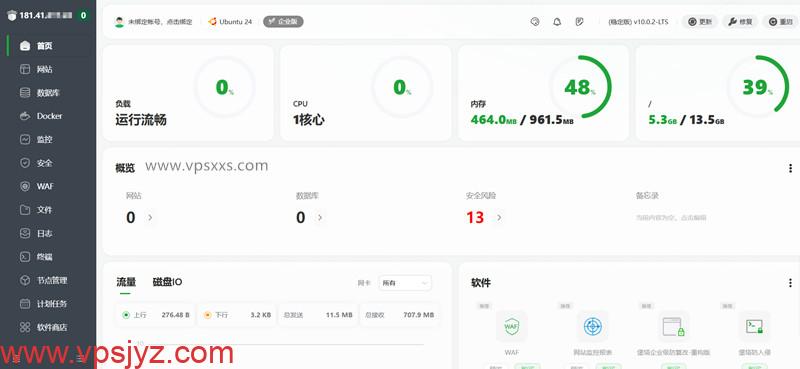
Task: Click the 重启 restart button
Action: pos(781,22)
